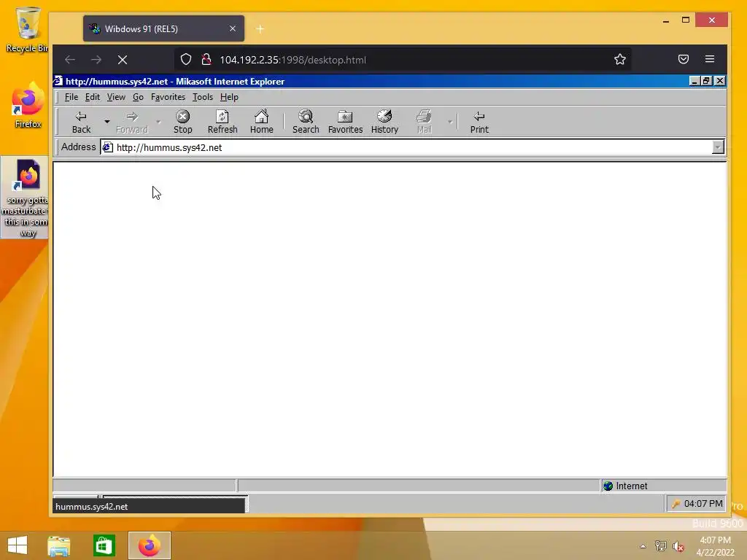Go to Home in Internet Explorer toolbar
The image size is (747, 560).
[x=262, y=122]
